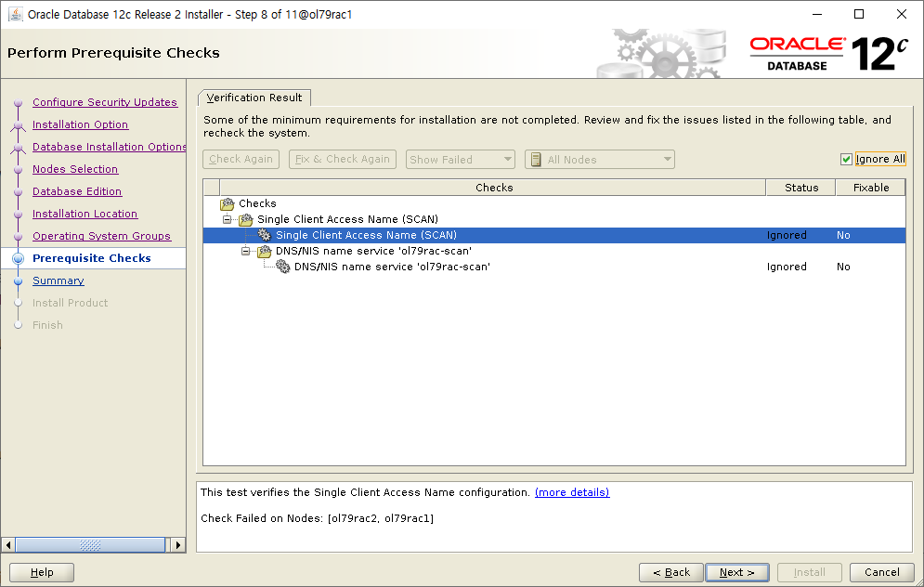Open Database Installation Options step
The width and height of the screenshot is (924, 587).
(x=109, y=147)
